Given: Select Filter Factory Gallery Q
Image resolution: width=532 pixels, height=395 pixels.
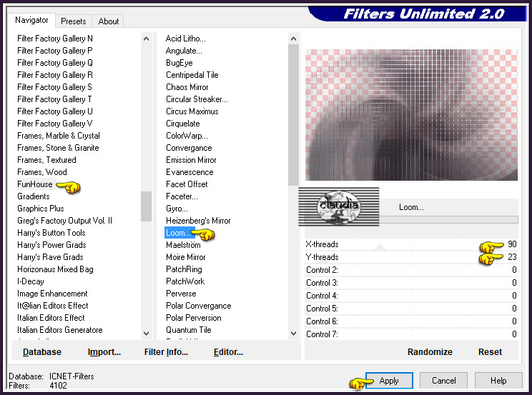Looking at the screenshot, I should (54, 63).
